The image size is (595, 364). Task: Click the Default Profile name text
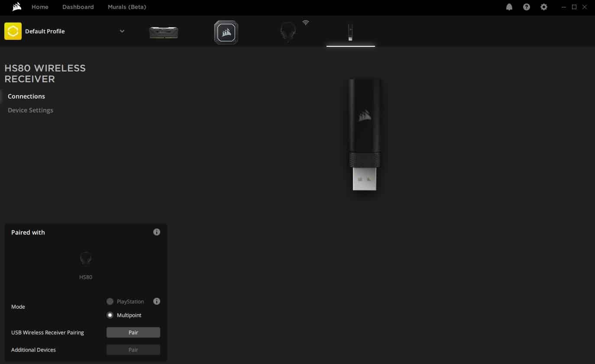click(45, 31)
